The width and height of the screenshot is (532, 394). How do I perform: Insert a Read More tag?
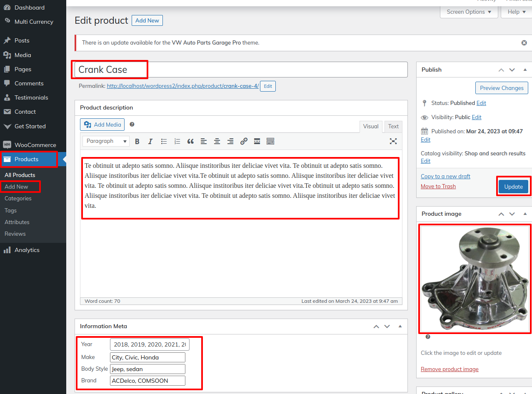tap(257, 142)
